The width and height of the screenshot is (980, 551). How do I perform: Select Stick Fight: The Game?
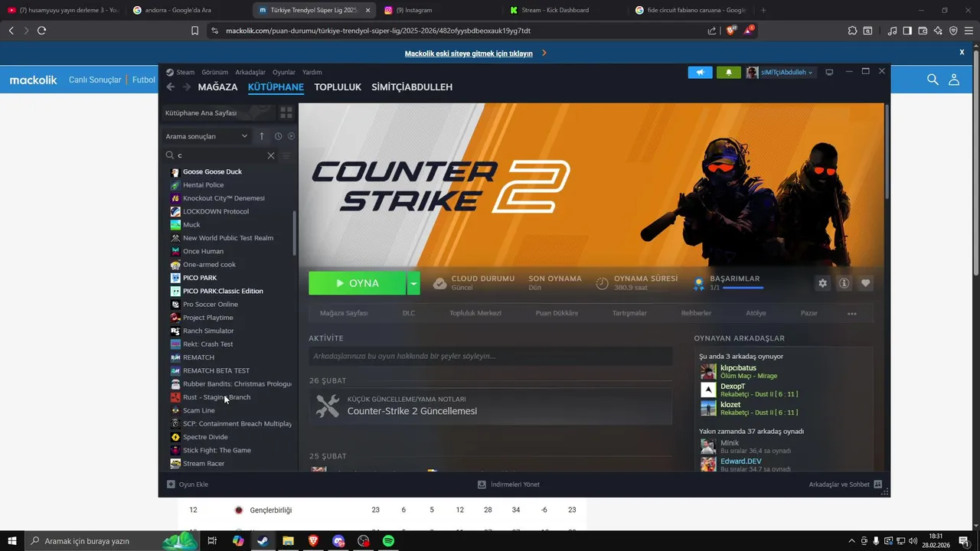pyautogui.click(x=217, y=450)
